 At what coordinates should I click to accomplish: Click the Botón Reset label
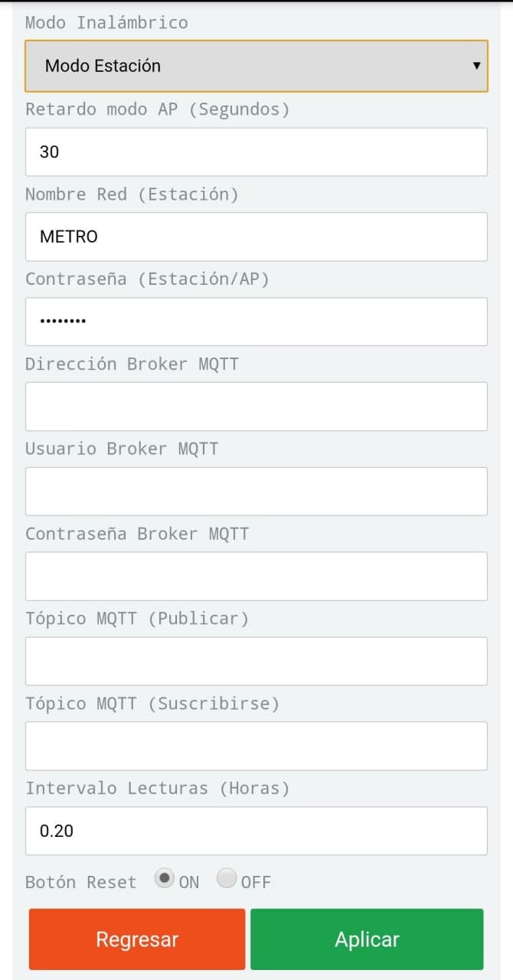click(81, 882)
